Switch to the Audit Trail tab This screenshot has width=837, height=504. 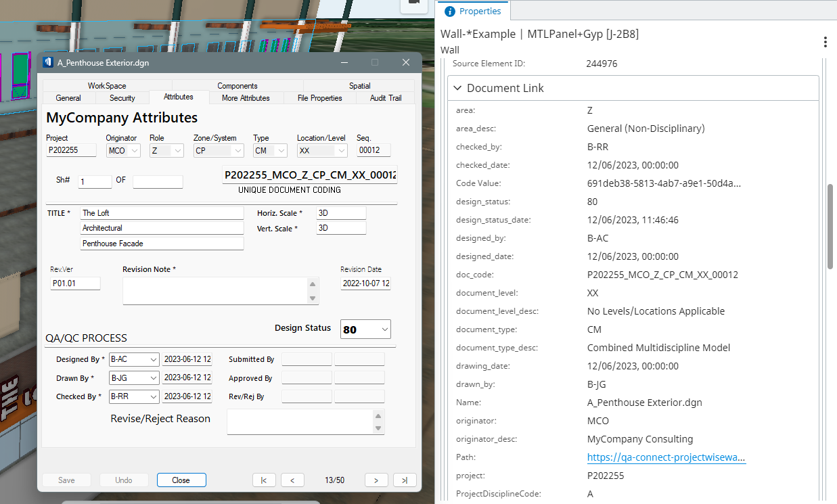tap(386, 98)
